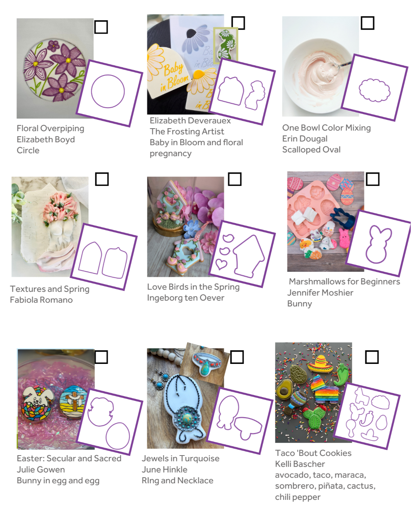Check the Taco 'Bout Cookies box
The height and width of the screenshot is (532, 411).
click(372, 357)
